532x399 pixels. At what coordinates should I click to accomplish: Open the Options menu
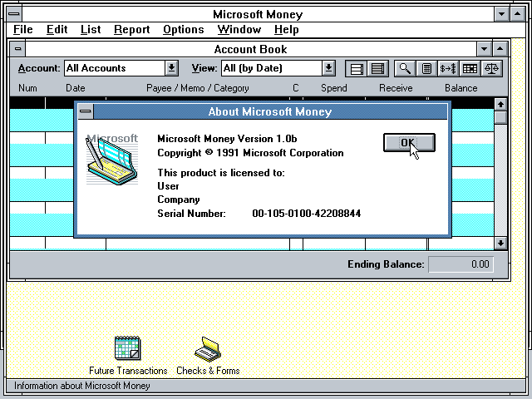[x=183, y=29]
